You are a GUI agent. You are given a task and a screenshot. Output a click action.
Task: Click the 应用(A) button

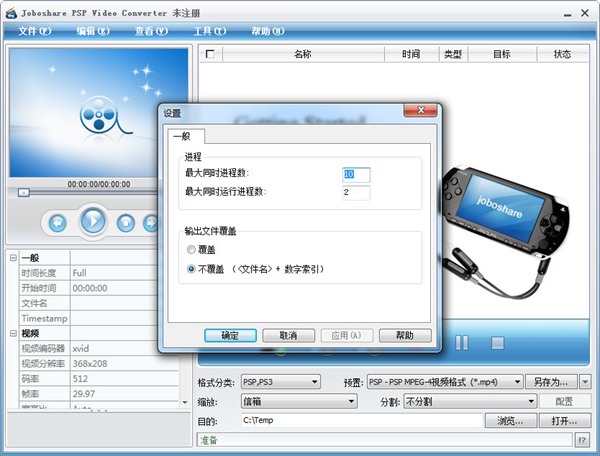click(346, 335)
